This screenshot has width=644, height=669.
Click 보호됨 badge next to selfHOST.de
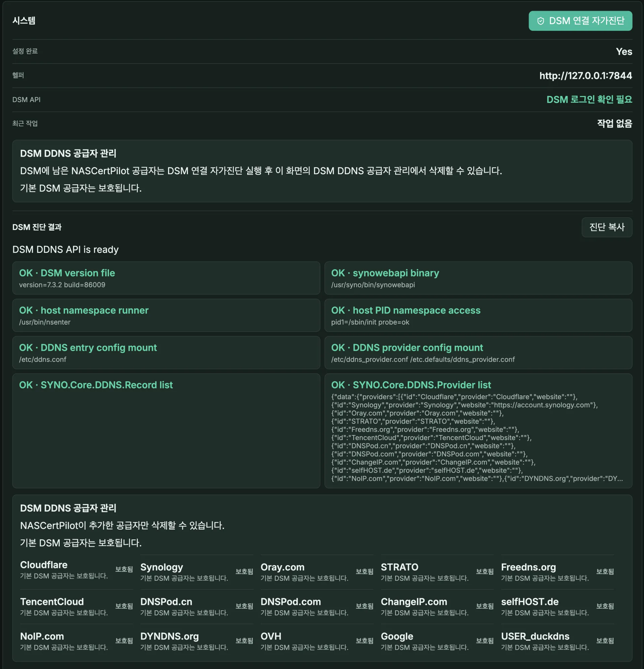click(605, 607)
